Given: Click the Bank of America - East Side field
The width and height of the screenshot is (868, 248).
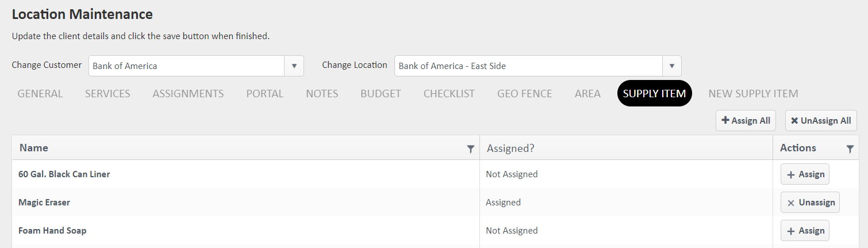Looking at the screenshot, I should pos(528,66).
